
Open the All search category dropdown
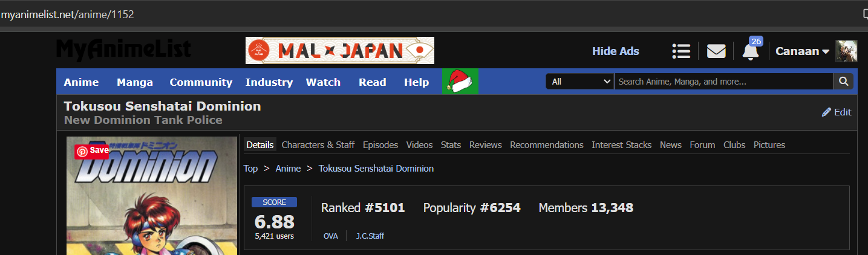(579, 82)
